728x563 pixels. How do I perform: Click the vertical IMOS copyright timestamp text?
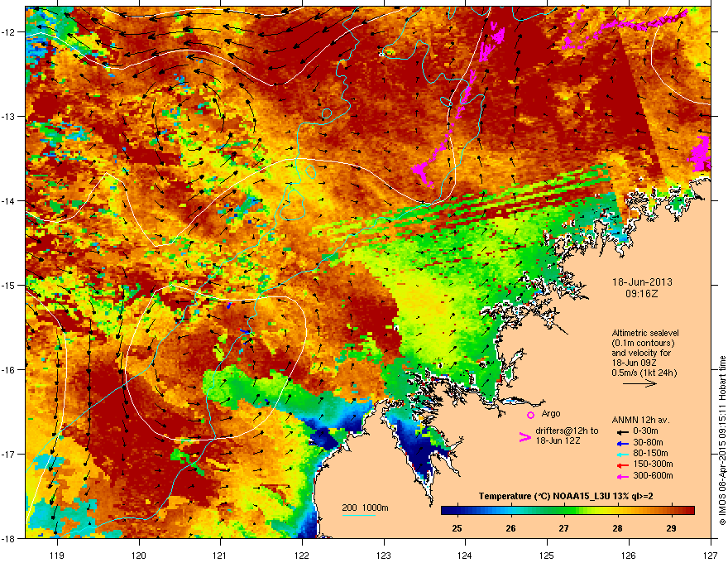point(722,440)
